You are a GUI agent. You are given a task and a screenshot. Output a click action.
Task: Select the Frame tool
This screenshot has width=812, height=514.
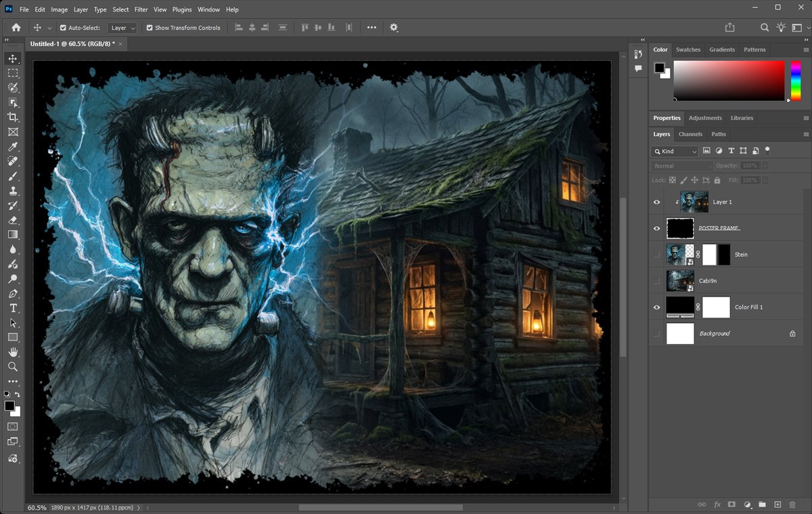tap(12, 132)
